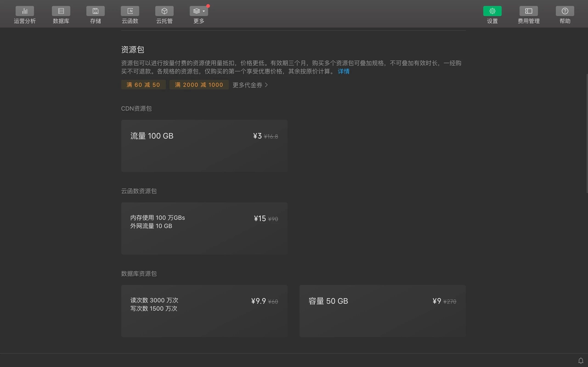Image resolution: width=588 pixels, height=367 pixels.
Task: Open the 存储 storage icon
Action: [95, 11]
